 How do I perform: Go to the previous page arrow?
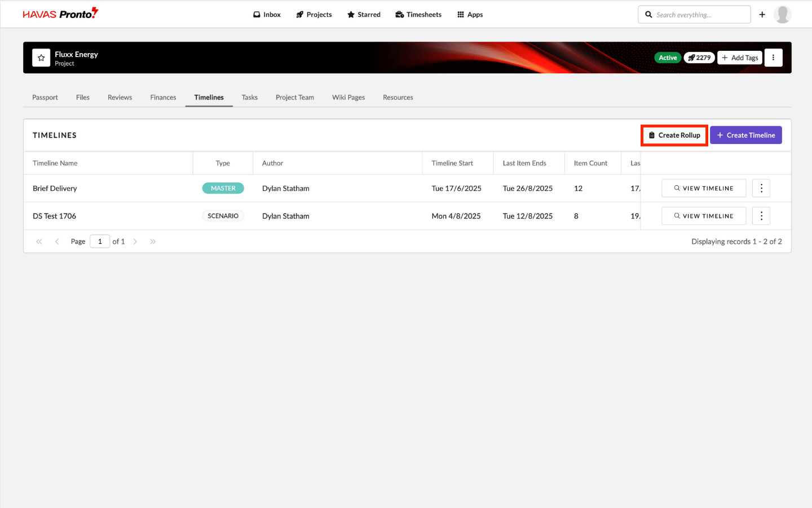click(57, 242)
